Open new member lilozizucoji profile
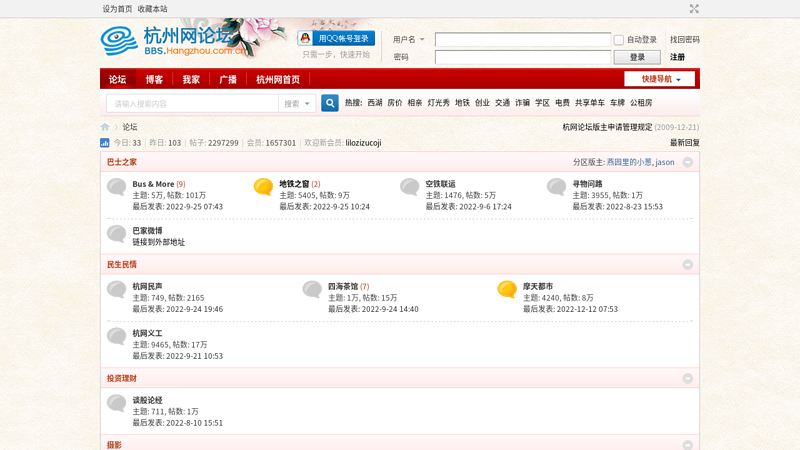The height and width of the screenshot is (450, 800). point(363,143)
